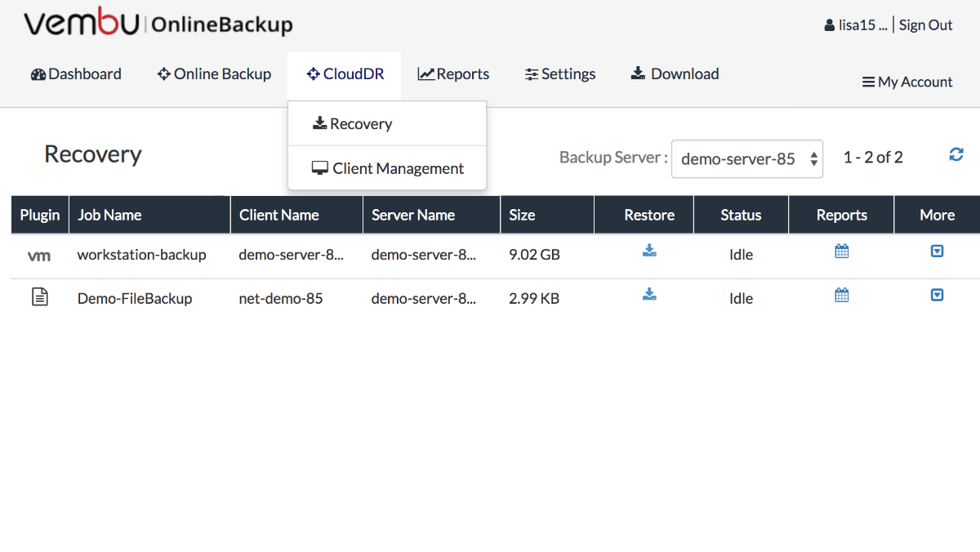Open the Settings menu
Viewport: 980px width, 552px height.
[x=560, y=74]
